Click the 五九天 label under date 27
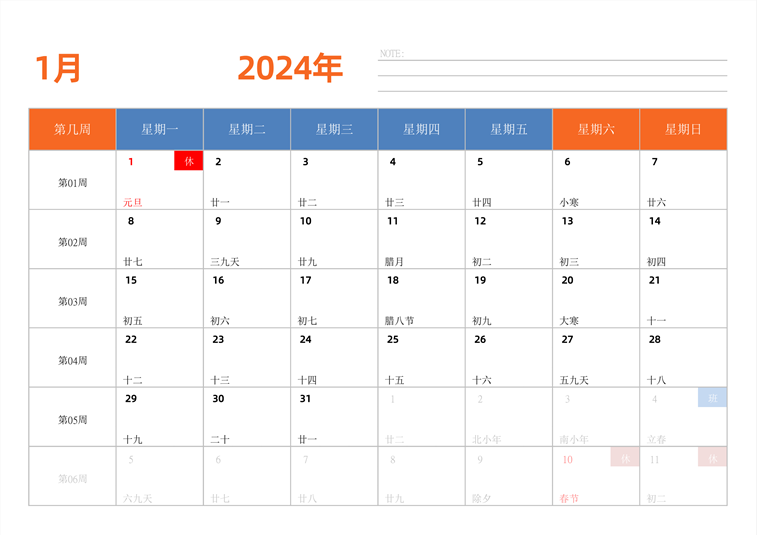Screen dimensions: 757x535 (x=574, y=380)
